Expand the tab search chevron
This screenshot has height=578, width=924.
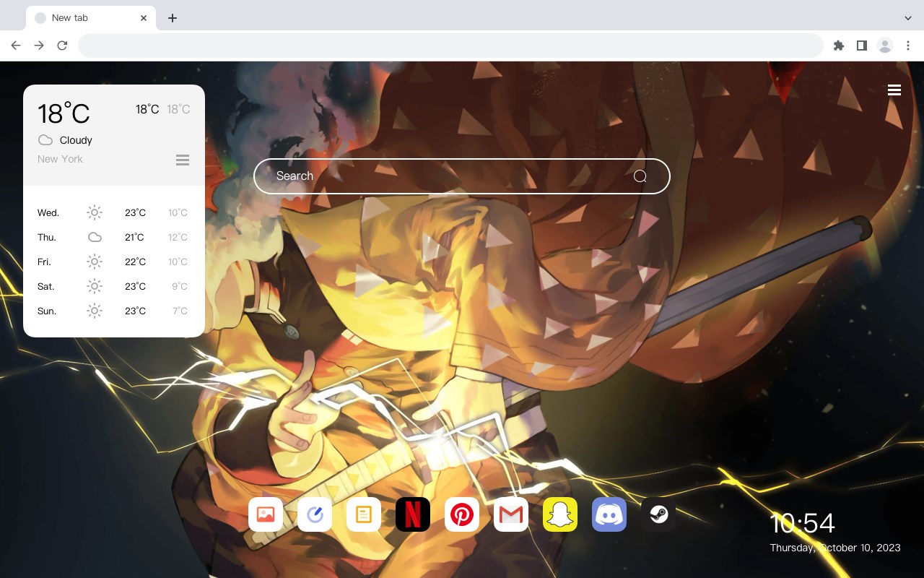point(908,18)
